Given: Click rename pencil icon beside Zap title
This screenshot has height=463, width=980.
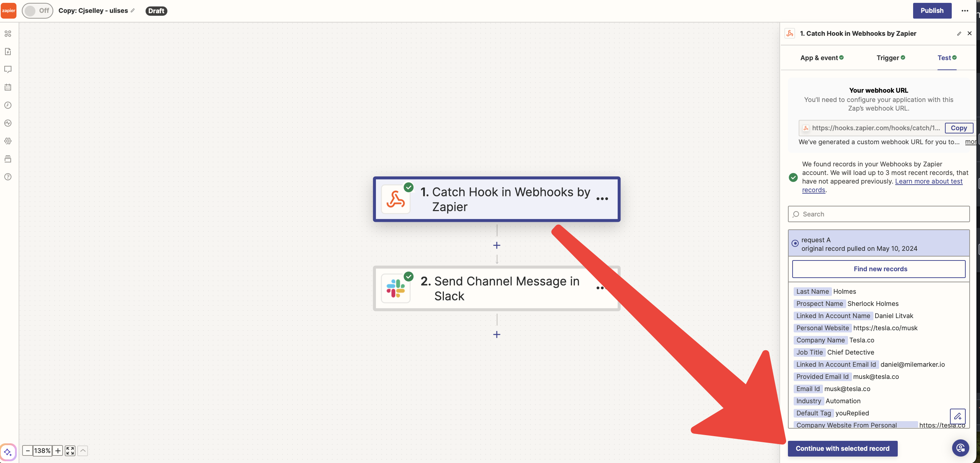Looking at the screenshot, I should click(132, 11).
